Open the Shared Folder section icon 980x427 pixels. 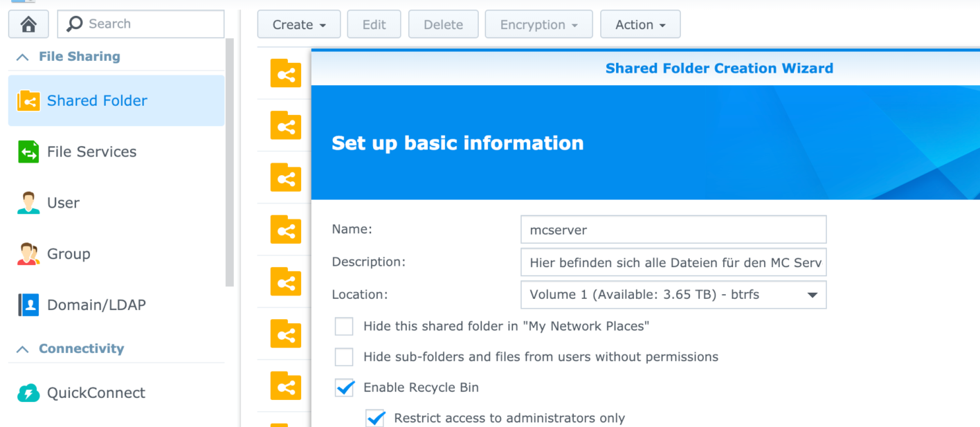coord(28,100)
